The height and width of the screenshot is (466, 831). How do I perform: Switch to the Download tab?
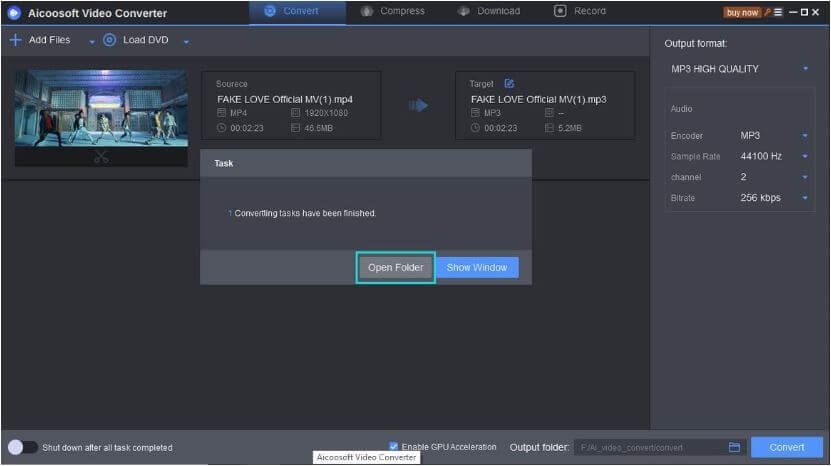pyautogui.click(x=489, y=11)
